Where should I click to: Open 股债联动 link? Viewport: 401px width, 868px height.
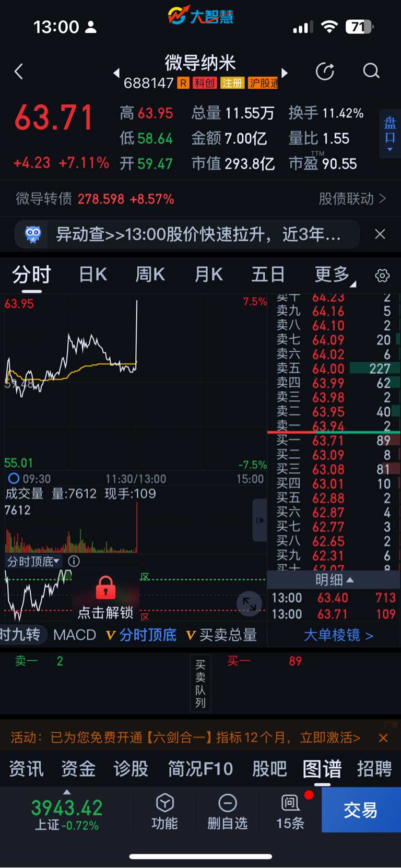click(352, 199)
